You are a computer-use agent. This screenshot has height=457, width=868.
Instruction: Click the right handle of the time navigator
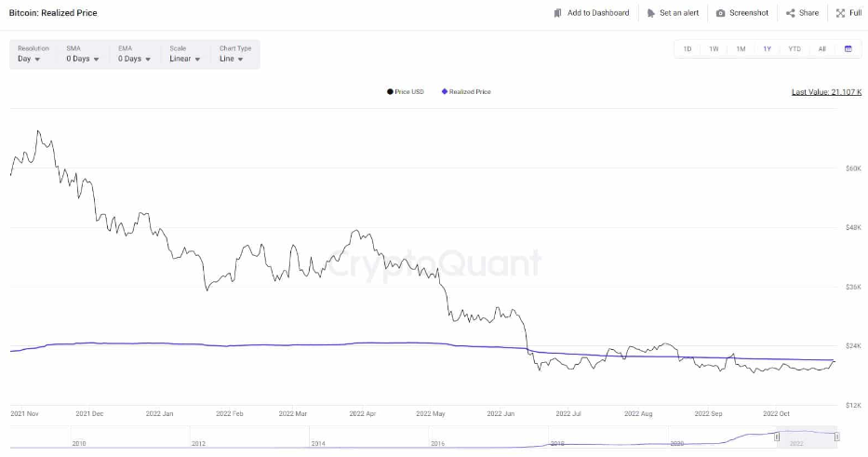pyautogui.click(x=837, y=437)
